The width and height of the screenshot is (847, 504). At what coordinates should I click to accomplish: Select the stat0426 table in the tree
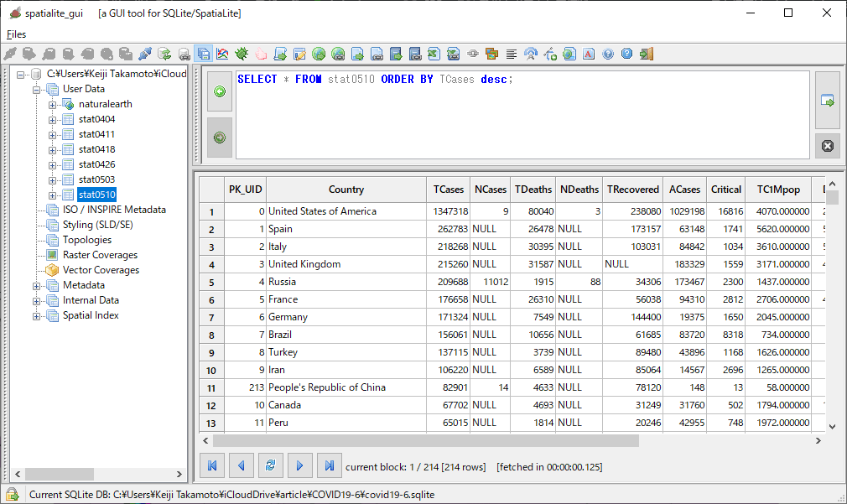tap(96, 164)
